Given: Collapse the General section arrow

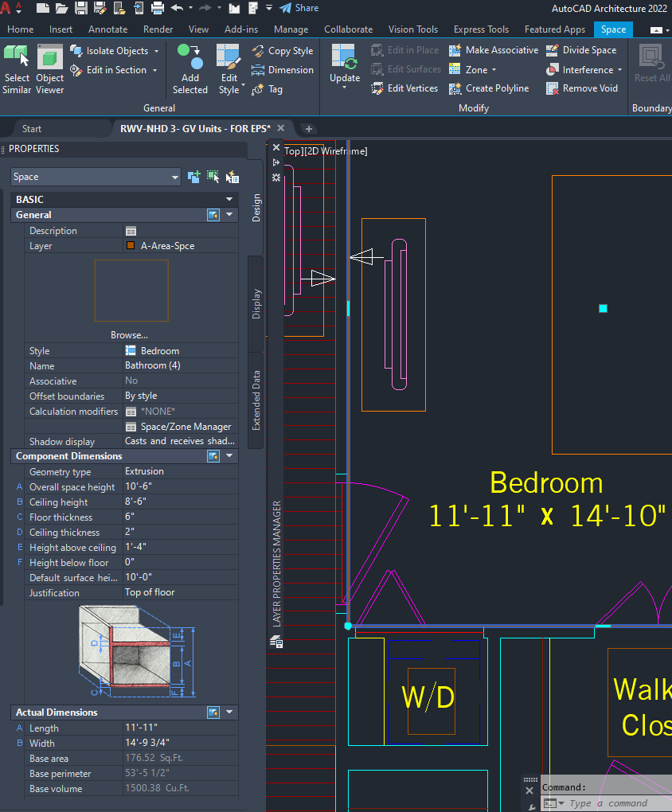Looking at the screenshot, I should point(229,214).
